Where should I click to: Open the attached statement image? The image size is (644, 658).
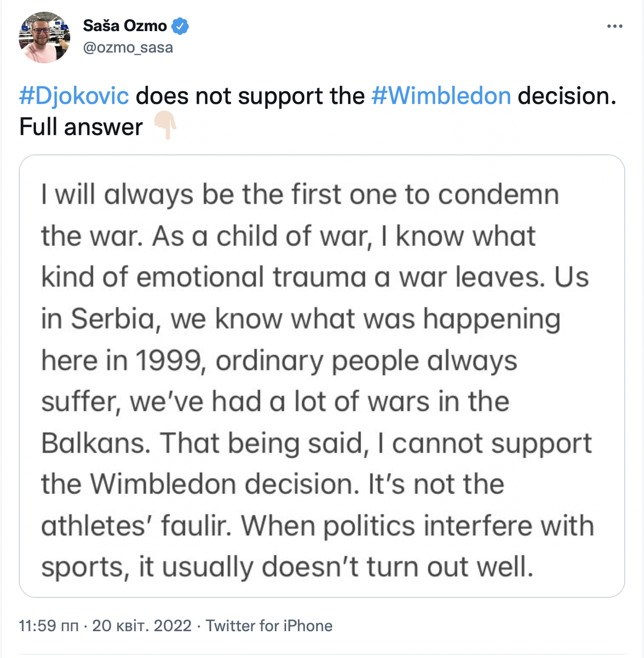(x=322, y=376)
